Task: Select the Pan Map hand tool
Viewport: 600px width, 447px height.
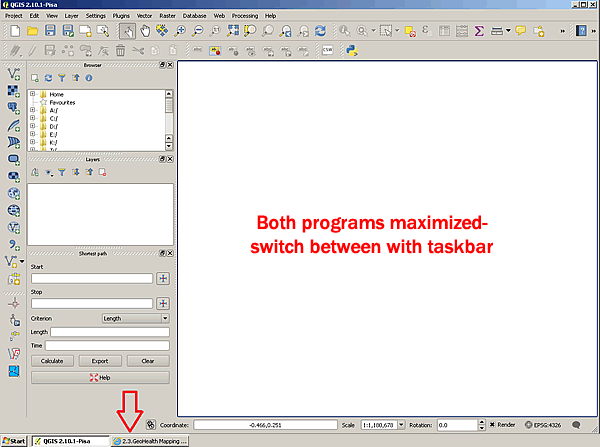Action: (145, 31)
